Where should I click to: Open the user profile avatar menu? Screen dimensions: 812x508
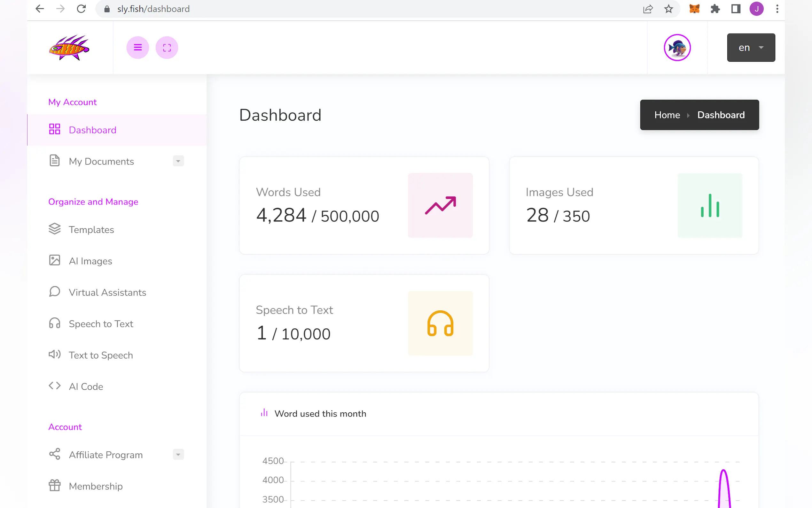677,48
